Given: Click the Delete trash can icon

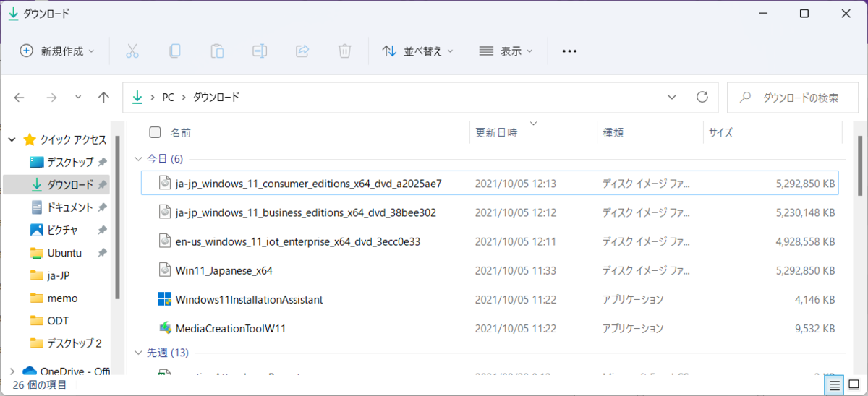Looking at the screenshot, I should 345,51.
